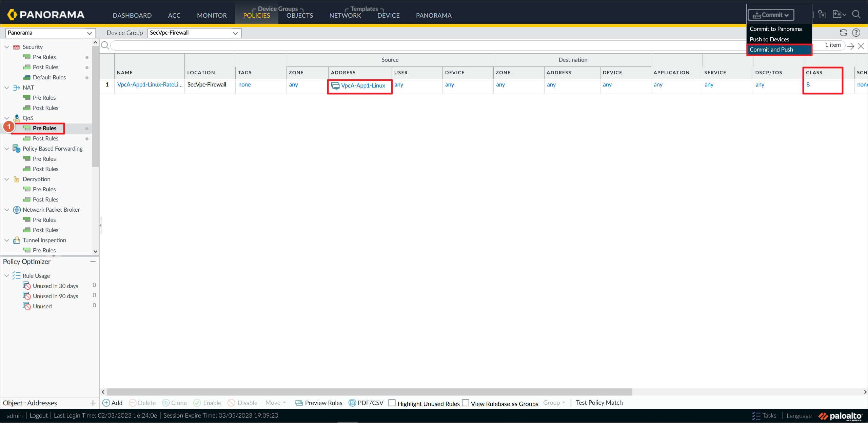
Task: Click the Language link in footer
Action: 799,416
